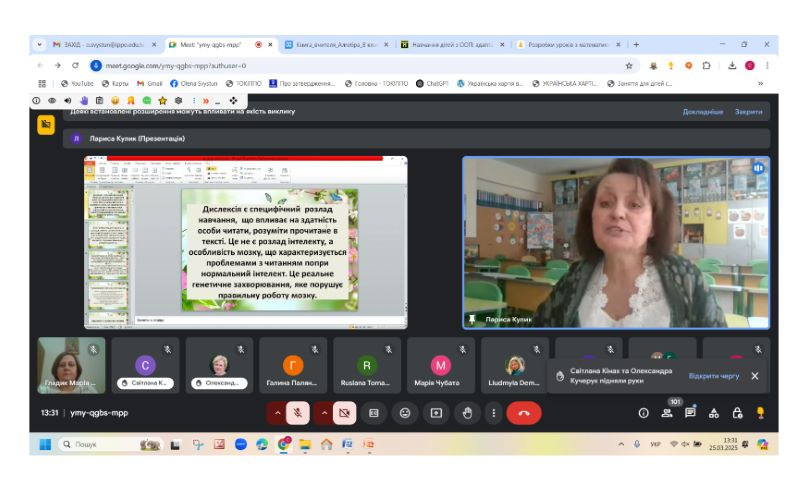Viewport: 800px width, 488px height.
Task: Click the Марія Чубата participant tile
Action: click(x=441, y=365)
